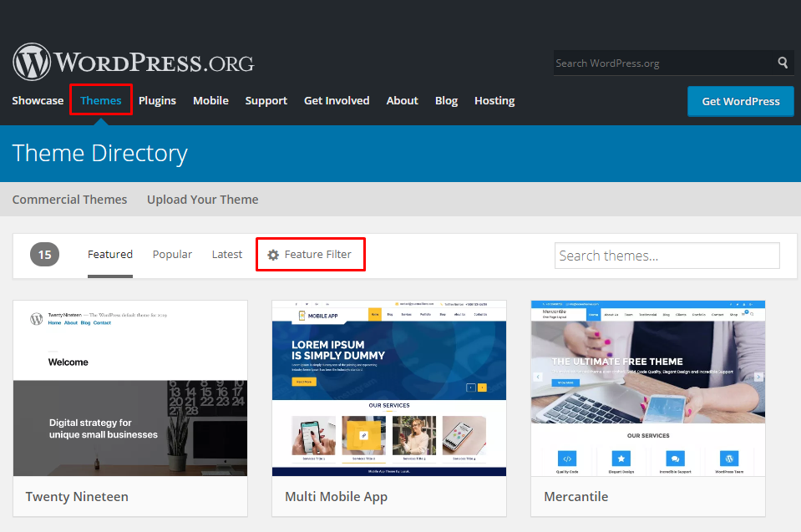Screen dimensions: 801x532
Task: Visit the Blog link in navigation
Action: click(x=447, y=100)
